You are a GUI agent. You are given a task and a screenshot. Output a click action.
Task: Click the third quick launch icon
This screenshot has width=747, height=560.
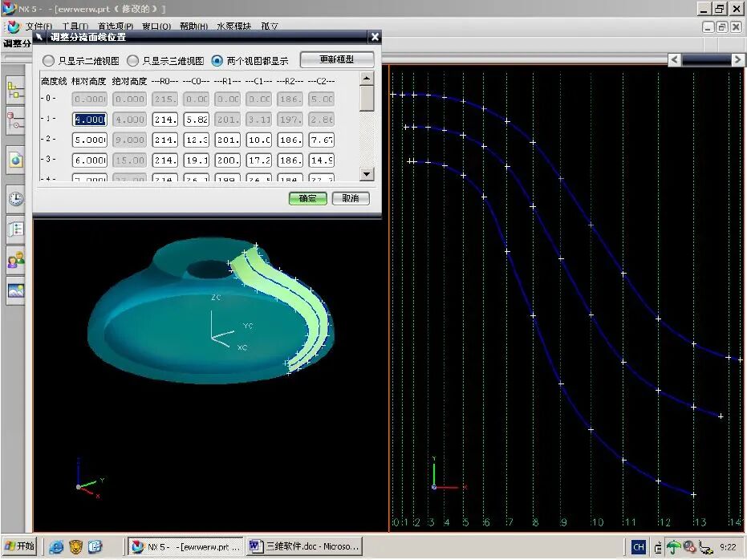click(95, 546)
